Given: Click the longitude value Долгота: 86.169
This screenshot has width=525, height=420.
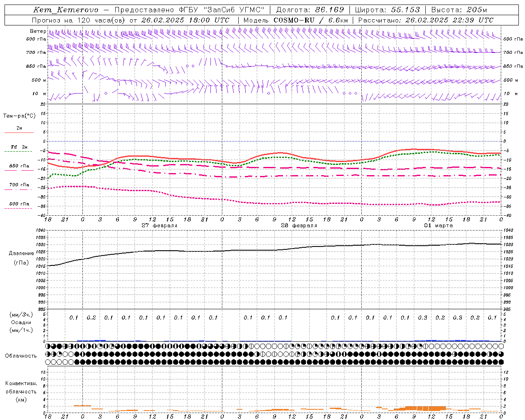Looking at the screenshot, I should [x=310, y=10].
